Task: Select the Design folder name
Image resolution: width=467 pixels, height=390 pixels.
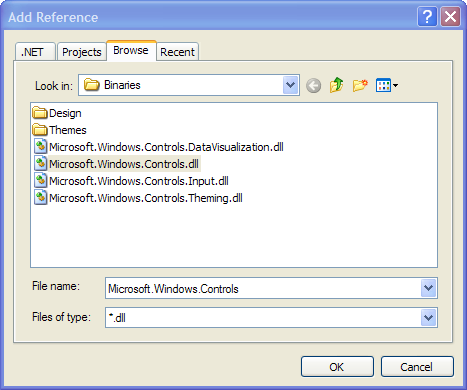Action: [x=65, y=113]
